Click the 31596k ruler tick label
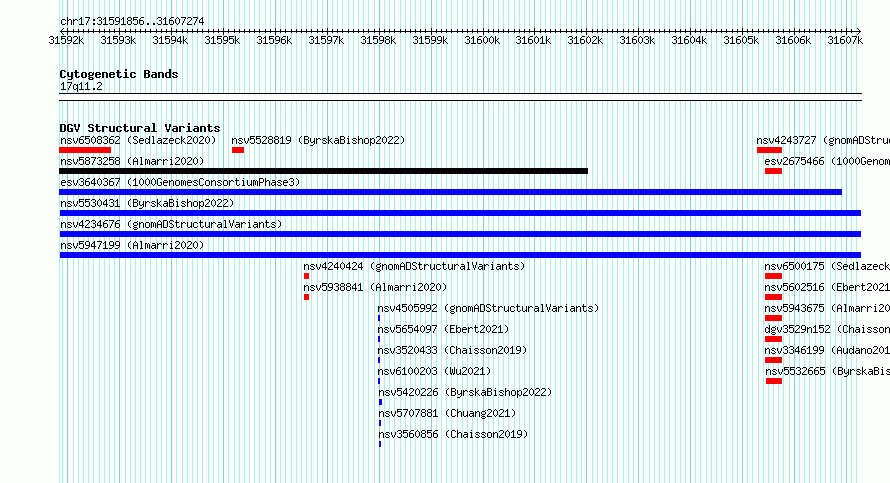Screen dimensions: 890x483 click(x=274, y=40)
